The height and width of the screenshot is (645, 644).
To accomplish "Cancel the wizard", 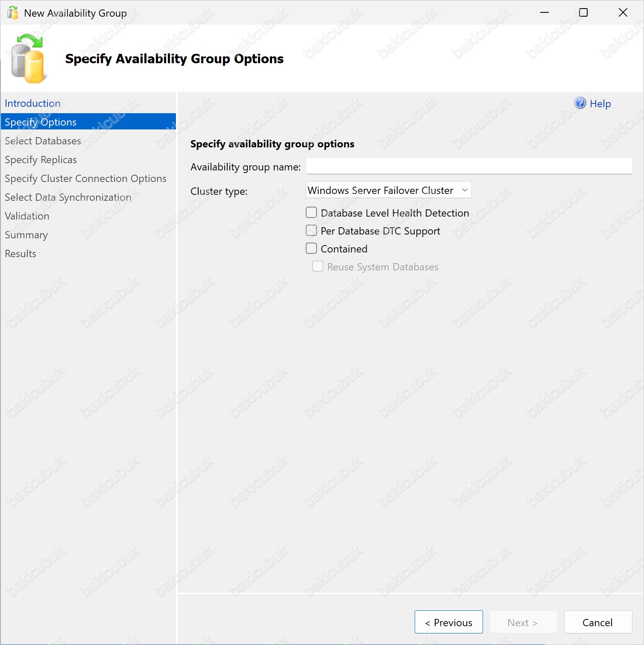I will pyautogui.click(x=598, y=622).
